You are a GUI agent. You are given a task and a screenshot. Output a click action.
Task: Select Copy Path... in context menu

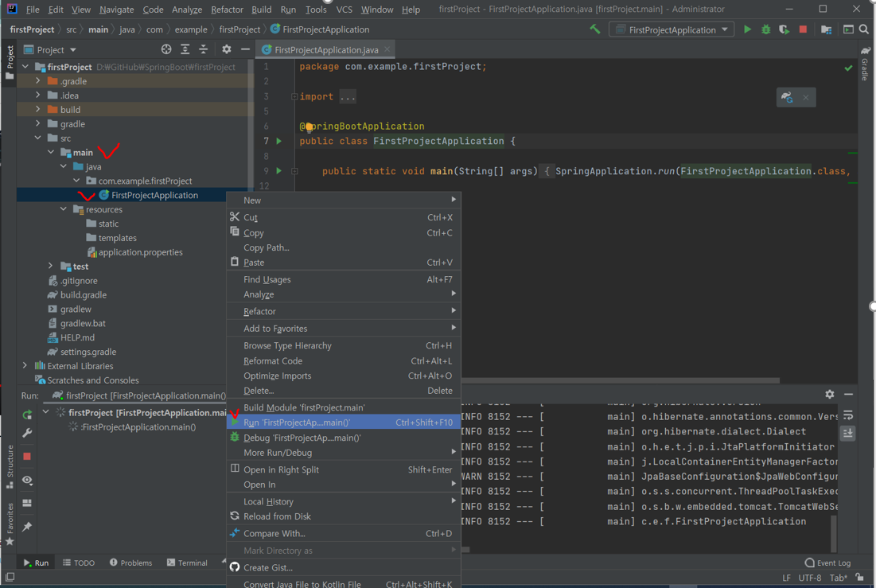coord(344,247)
